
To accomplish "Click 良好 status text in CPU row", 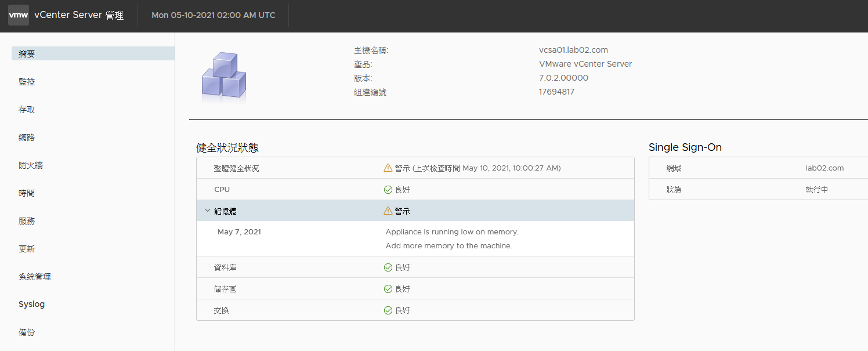I will pyautogui.click(x=403, y=190).
